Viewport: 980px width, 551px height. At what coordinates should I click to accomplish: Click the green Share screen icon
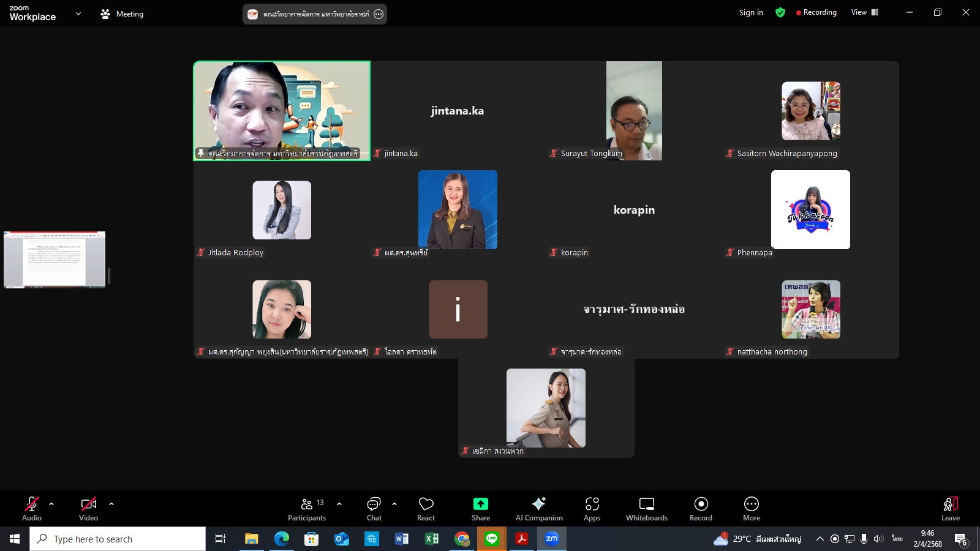click(480, 504)
